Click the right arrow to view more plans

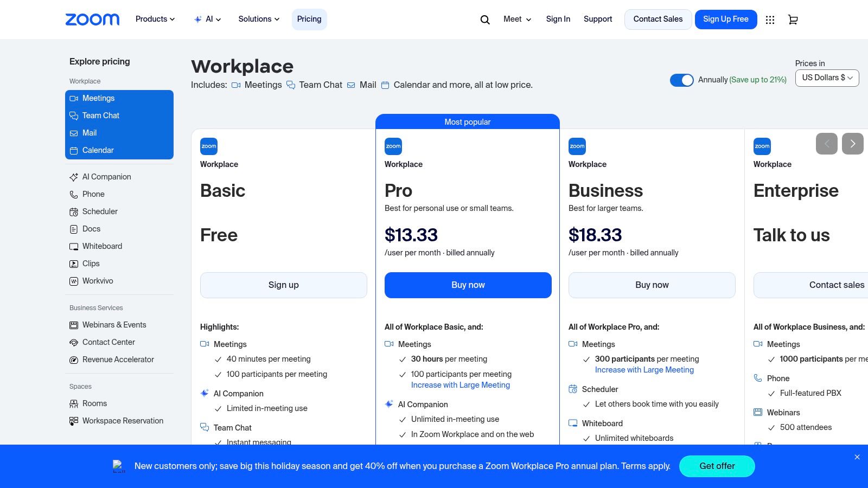853,144
